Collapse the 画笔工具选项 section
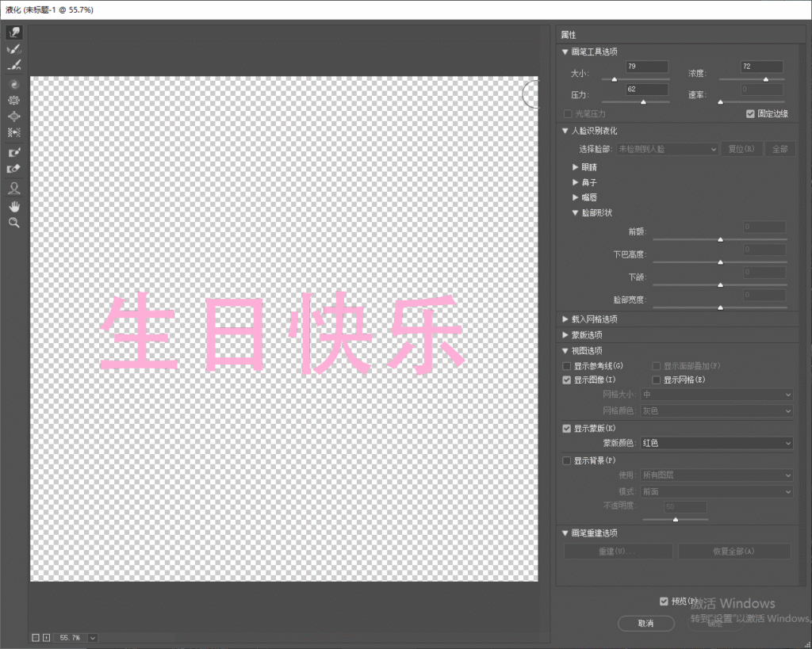The width and height of the screenshot is (812, 649). point(565,52)
